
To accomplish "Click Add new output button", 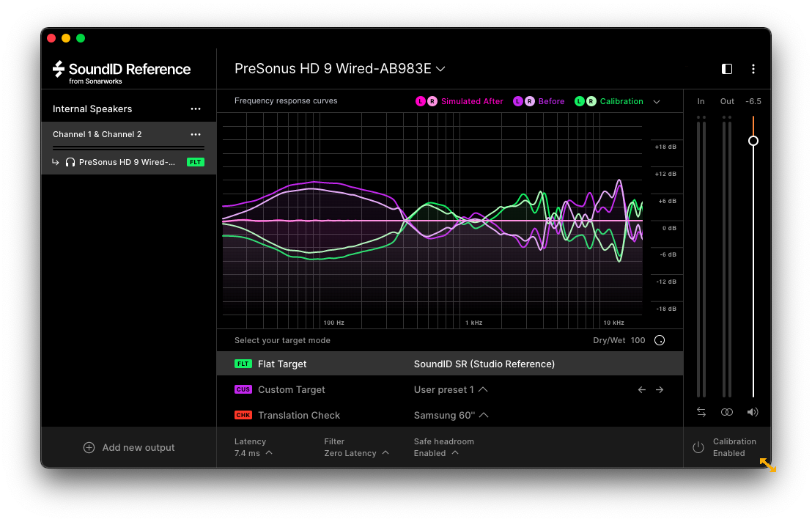I will pos(129,447).
